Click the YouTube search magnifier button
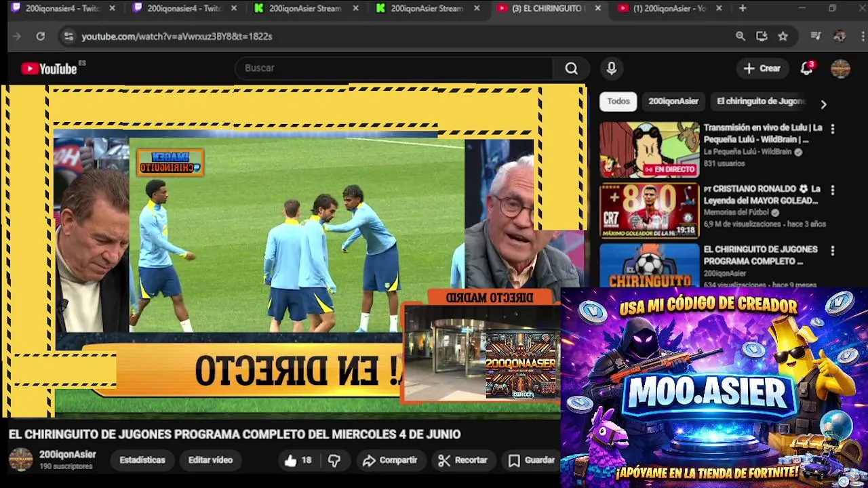The height and width of the screenshot is (488, 868). [x=572, y=68]
